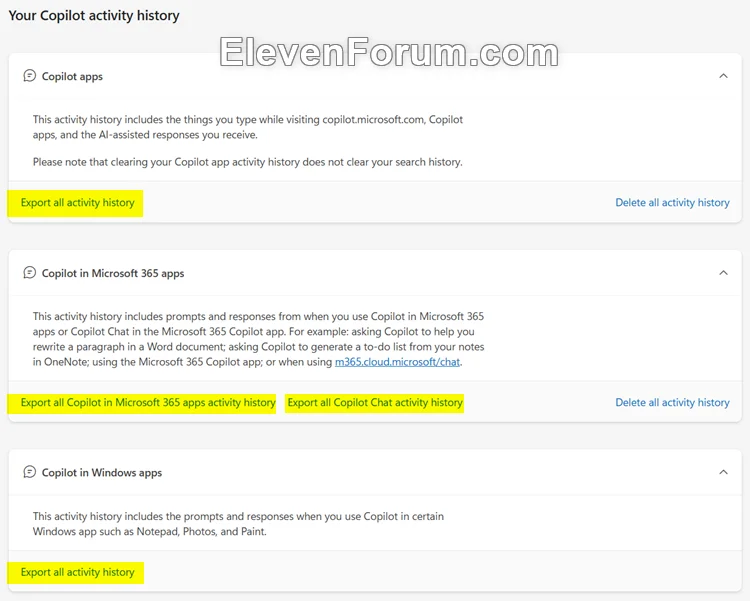Delete all activity history for Copilot apps
This screenshot has height=601, width=750.
(x=672, y=203)
